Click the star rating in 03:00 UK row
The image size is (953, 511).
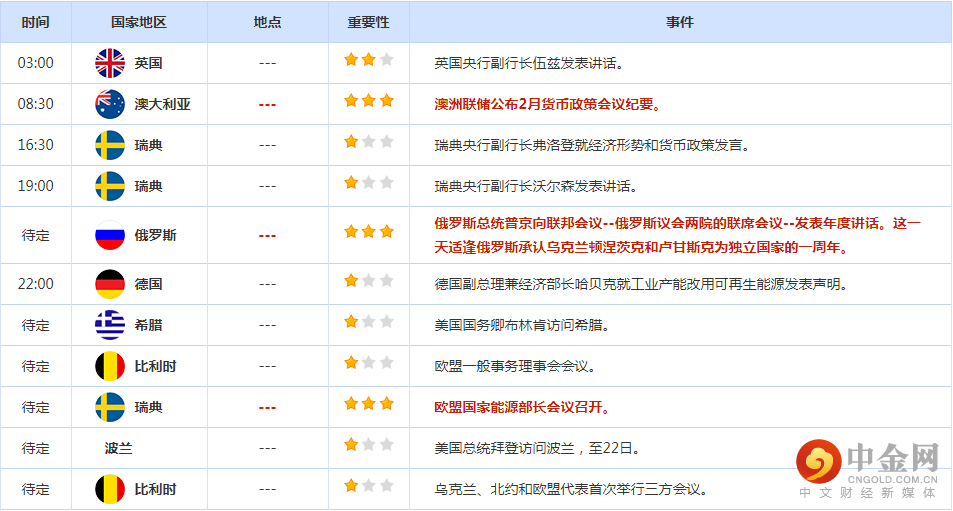click(x=368, y=60)
